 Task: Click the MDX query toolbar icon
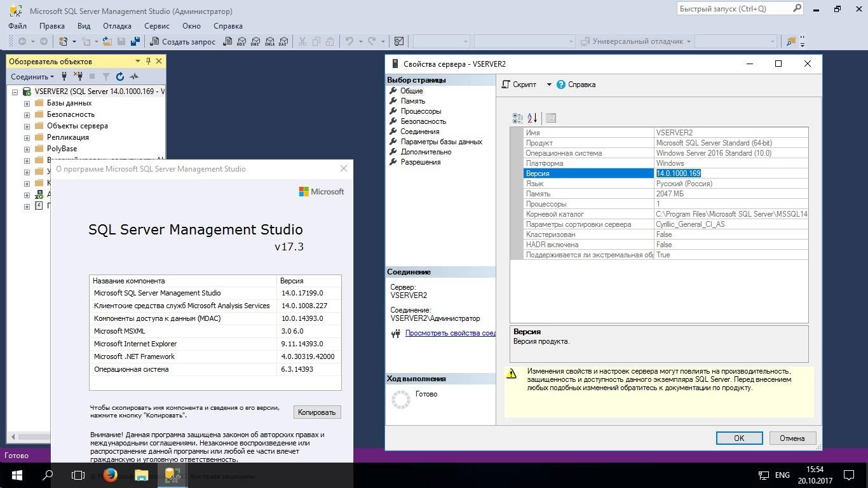(x=241, y=41)
